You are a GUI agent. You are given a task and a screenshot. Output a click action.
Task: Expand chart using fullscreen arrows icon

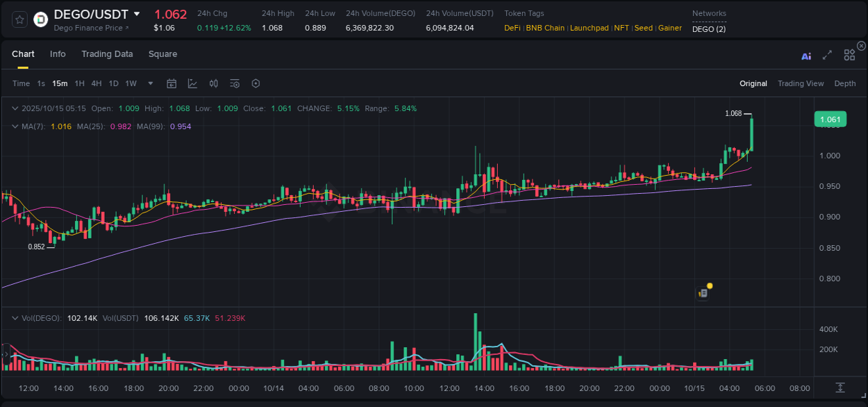pos(827,56)
